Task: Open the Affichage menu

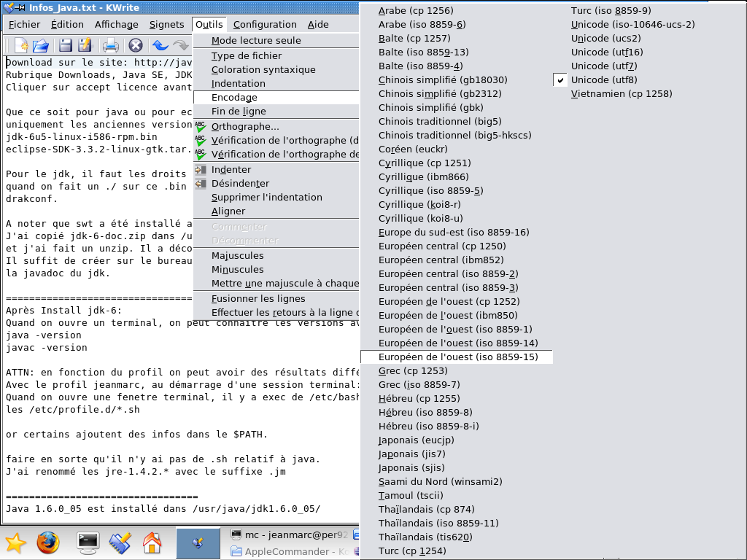Action: click(116, 24)
